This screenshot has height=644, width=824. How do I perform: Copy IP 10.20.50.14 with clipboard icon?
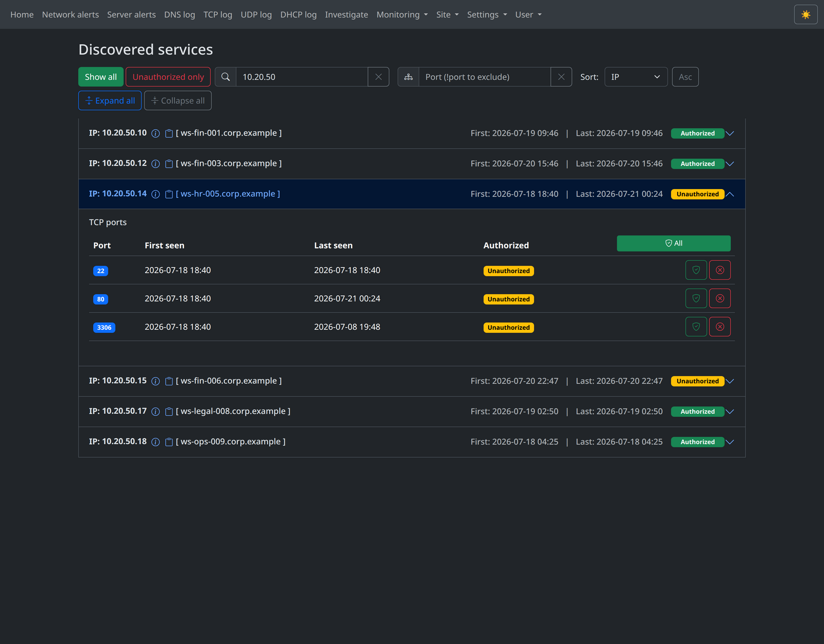pyautogui.click(x=169, y=194)
